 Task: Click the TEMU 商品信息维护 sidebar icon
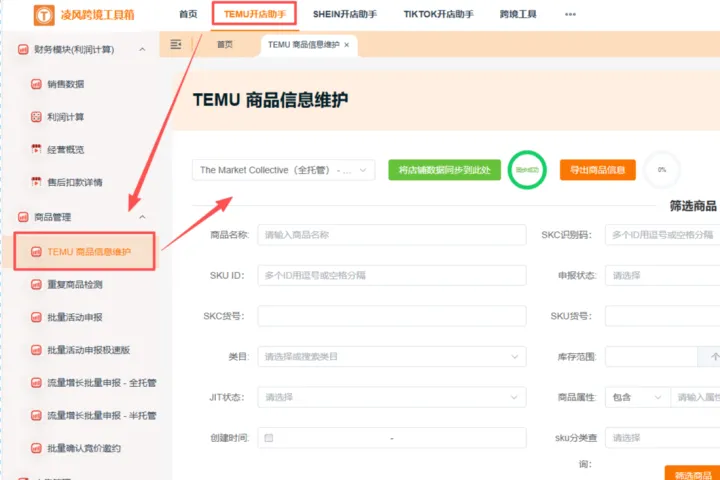pyautogui.click(x=36, y=252)
